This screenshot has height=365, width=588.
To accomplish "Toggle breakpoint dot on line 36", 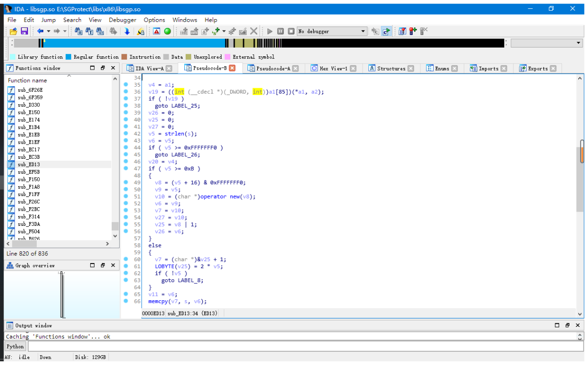I will 126,92.
